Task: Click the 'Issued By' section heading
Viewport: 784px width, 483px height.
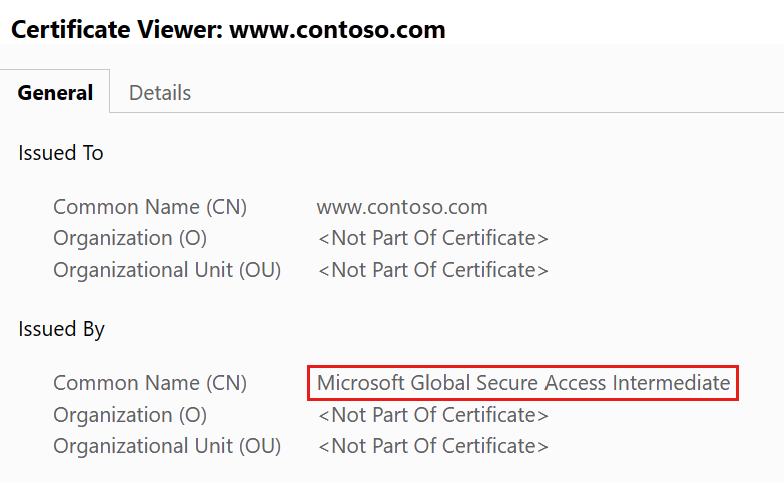Action: pos(61,329)
